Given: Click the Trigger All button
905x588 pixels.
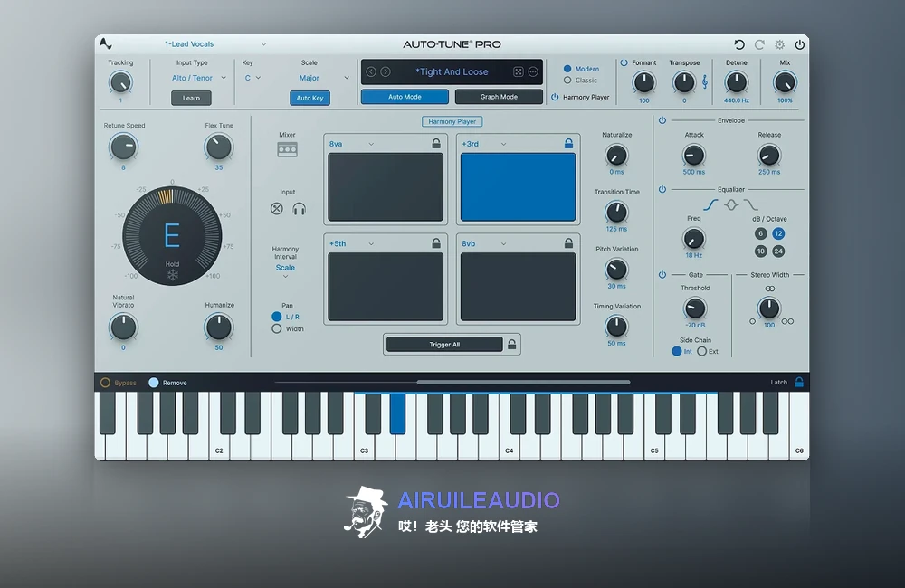Looking at the screenshot, I should [444, 345].
